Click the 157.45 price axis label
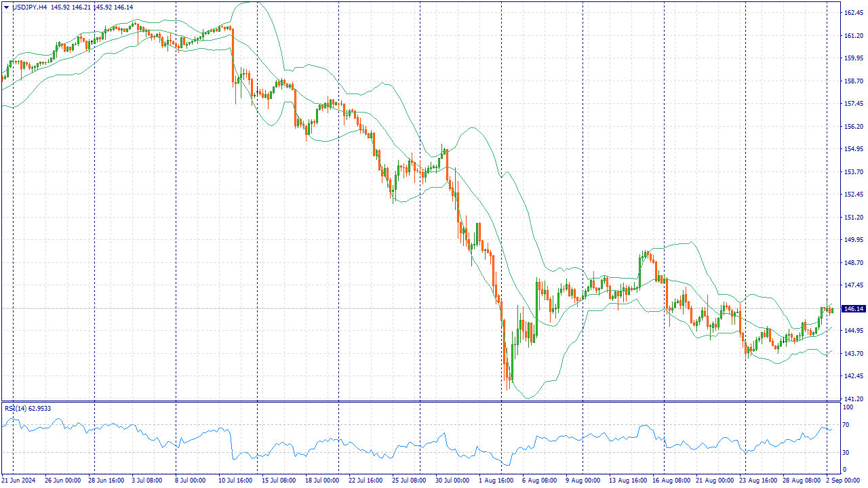Image resolution: width=868 pixels, height=488 pixels. pos(852,104)
